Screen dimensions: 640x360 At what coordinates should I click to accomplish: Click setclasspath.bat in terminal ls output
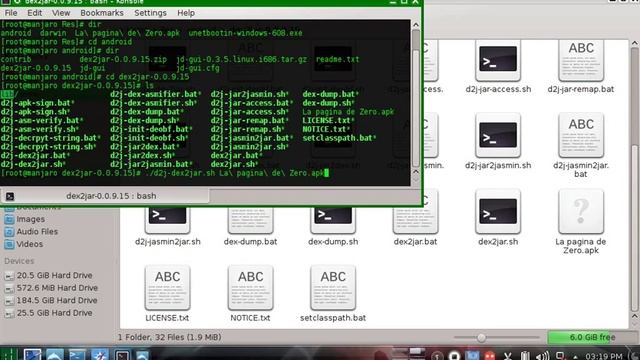[x=339, y=138]
